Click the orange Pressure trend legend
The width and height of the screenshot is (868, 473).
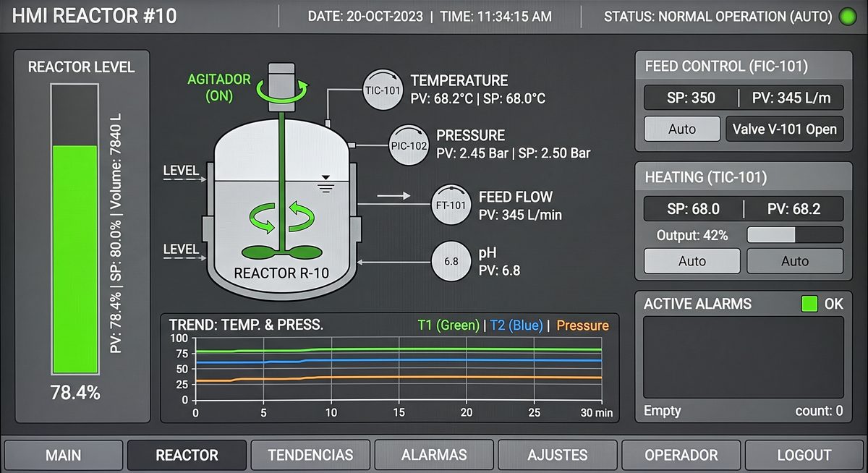[x=582, y=325]
